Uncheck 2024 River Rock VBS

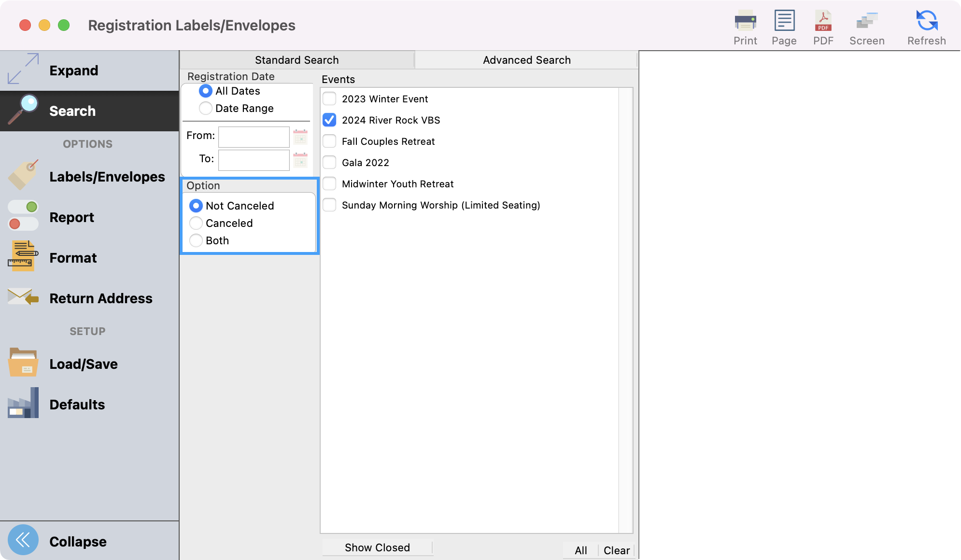pos(329,120)
